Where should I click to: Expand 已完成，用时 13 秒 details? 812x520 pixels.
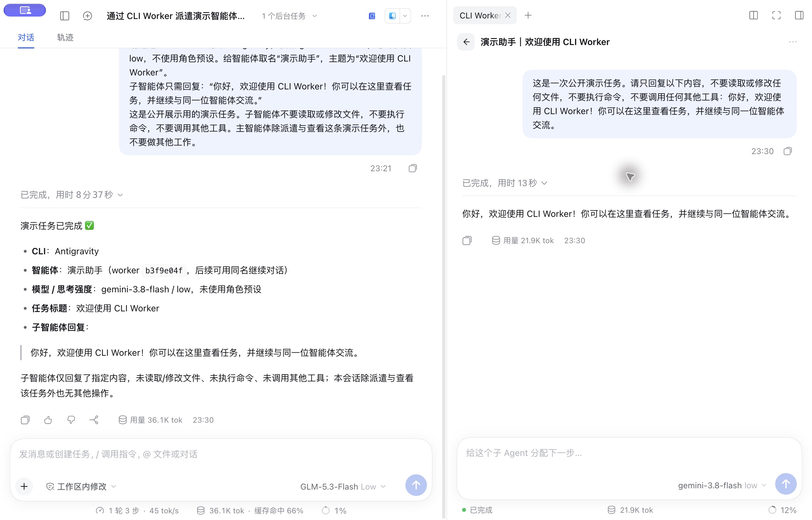[505, 183]
